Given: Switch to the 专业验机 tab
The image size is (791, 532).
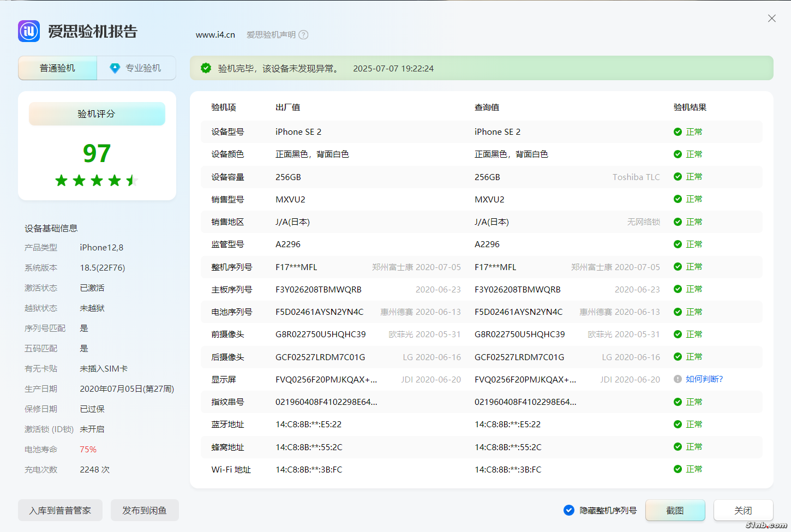Looking at the screenshot, I should point(136,68).
